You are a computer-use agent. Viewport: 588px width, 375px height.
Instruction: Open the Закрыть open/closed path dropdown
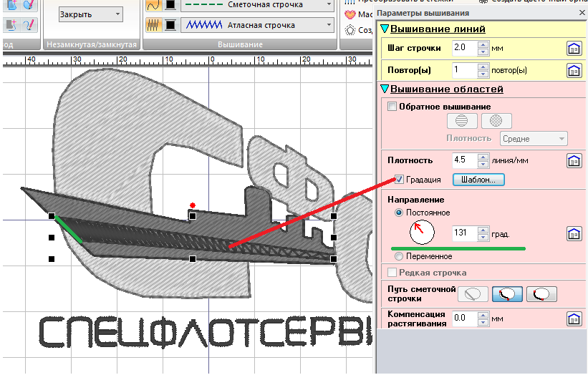[x=91, y=14]
